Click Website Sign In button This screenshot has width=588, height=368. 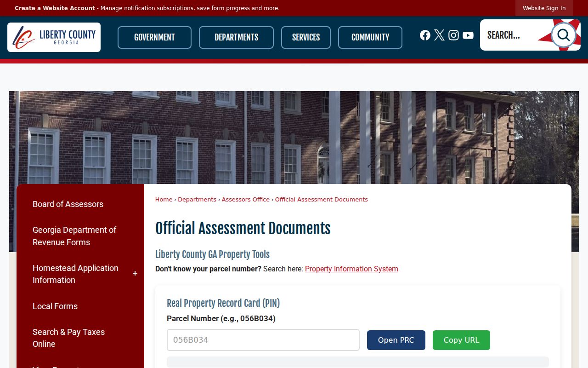544,8
